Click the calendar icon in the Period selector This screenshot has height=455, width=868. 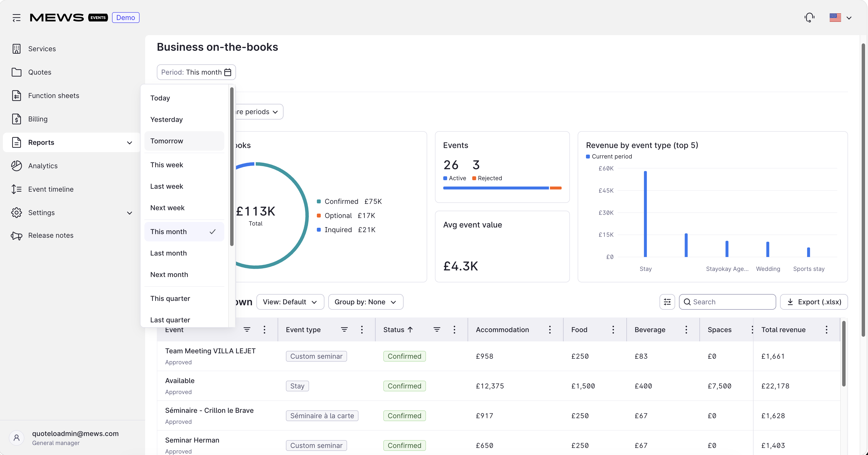(x=228, y=72)
